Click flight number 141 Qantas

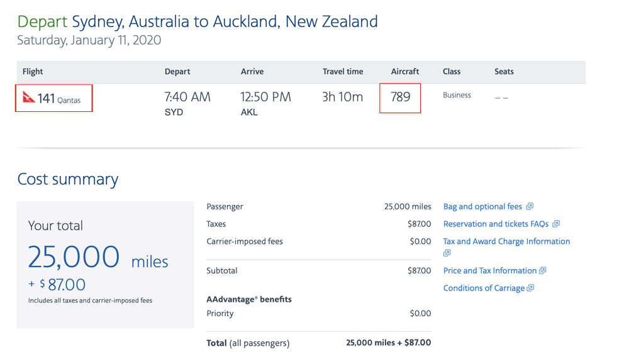point(59,98)
